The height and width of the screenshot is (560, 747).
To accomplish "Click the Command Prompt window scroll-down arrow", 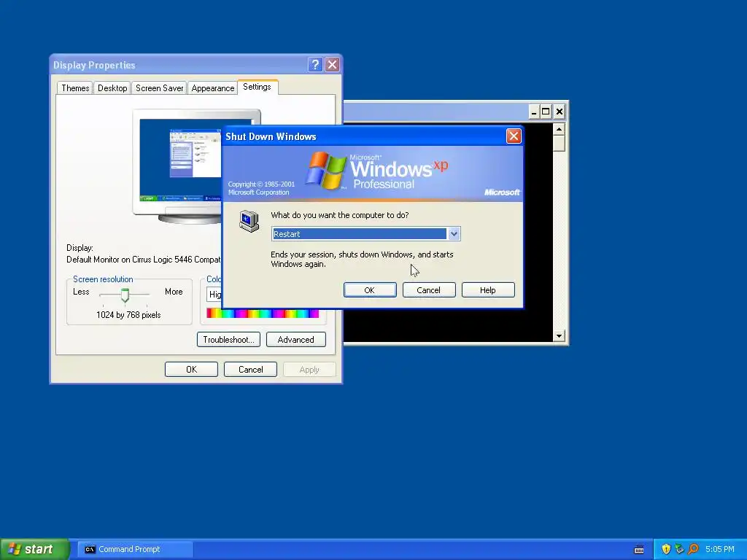I will click(559, 335).
